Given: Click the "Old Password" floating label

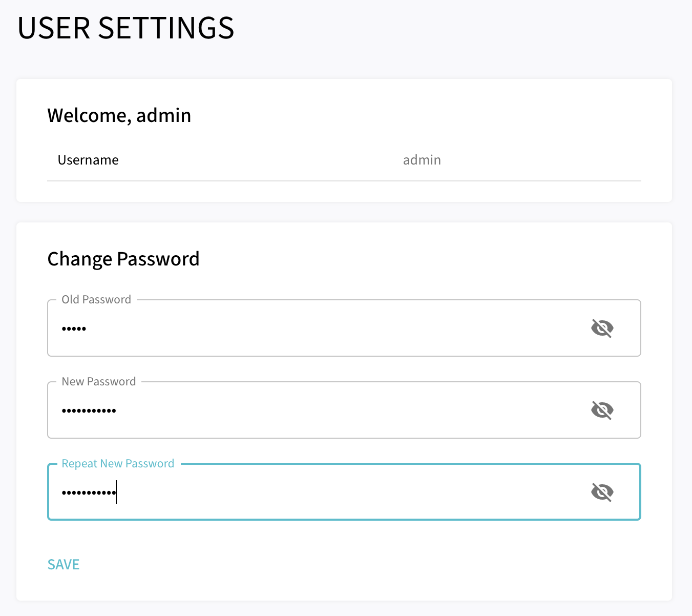Looking at the screenshot, I should (x=96, y=300).
